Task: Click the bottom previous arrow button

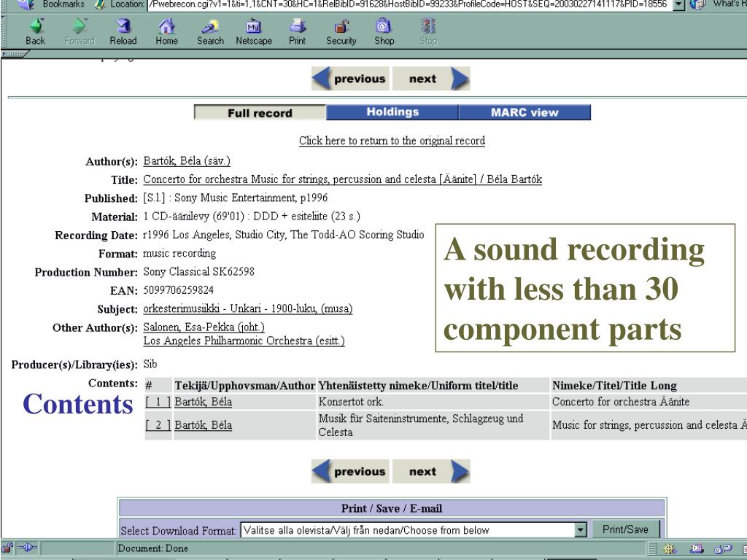Action: (350, 472)
